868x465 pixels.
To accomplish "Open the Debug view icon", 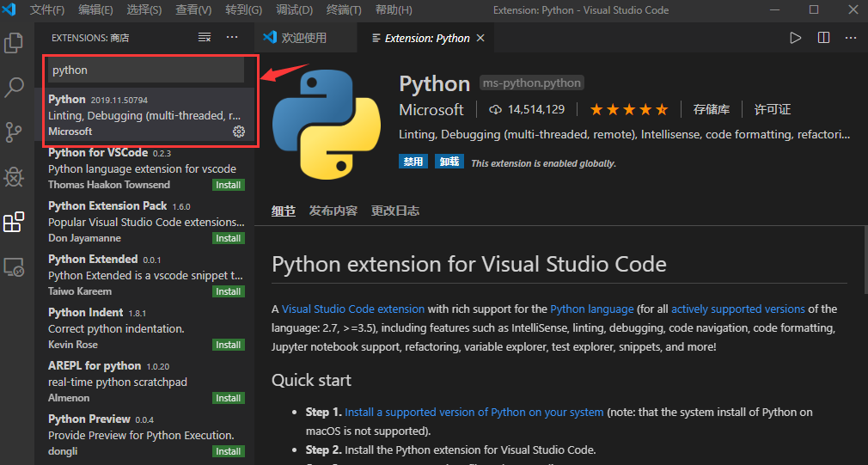I will click(x=14, y=177).
